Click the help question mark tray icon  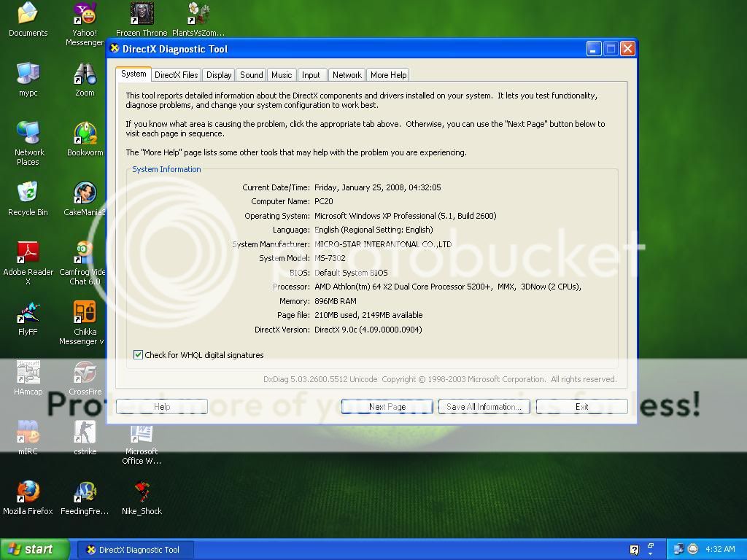[634, 550]
